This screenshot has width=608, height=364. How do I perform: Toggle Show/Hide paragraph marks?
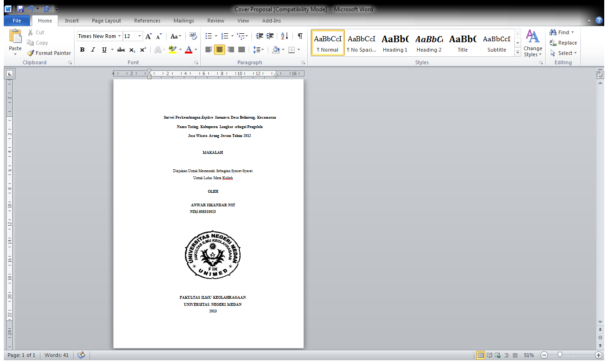pos(300,36)
